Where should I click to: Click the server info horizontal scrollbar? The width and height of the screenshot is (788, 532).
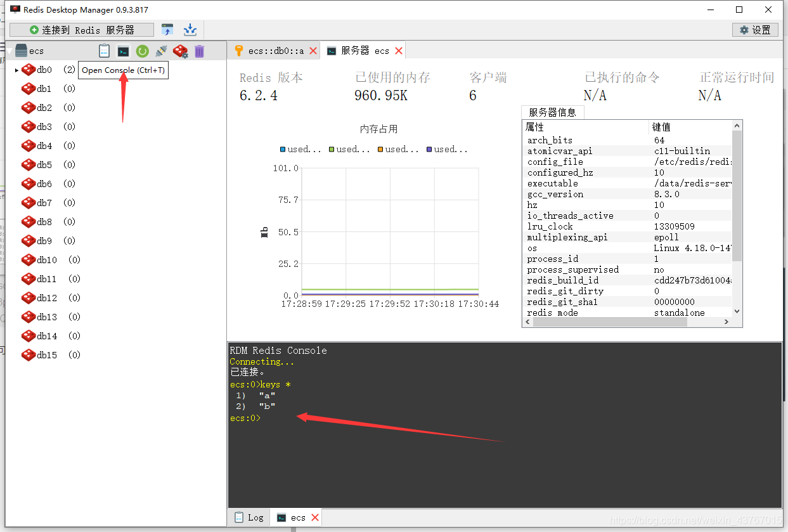point(610,321)
